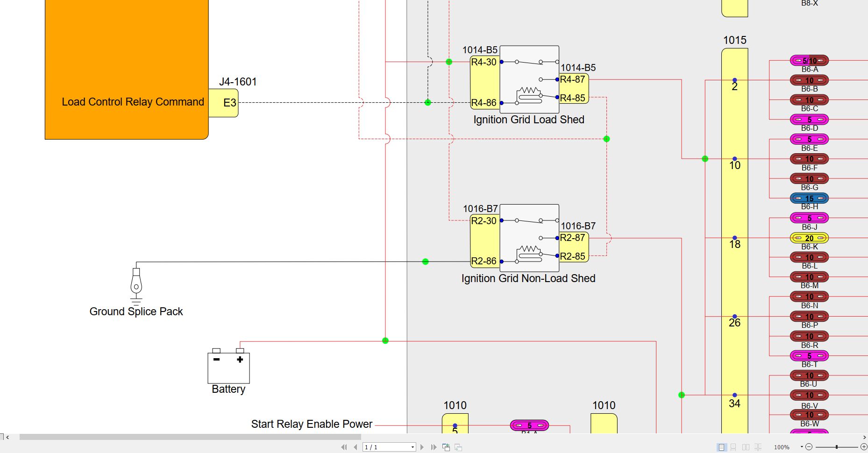
Task: Click the B6-F 10 amp fuse
Action: tap(809, 159)
